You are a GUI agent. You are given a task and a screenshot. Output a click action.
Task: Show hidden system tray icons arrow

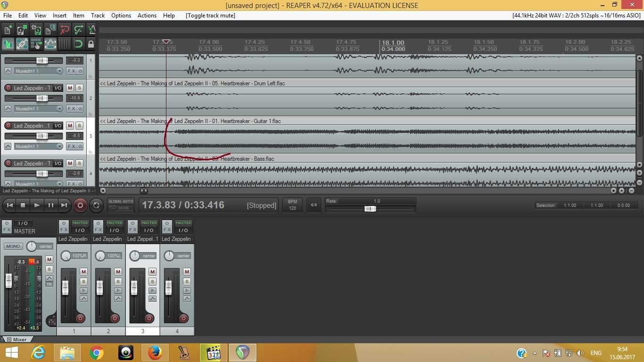tap(535, 353)
